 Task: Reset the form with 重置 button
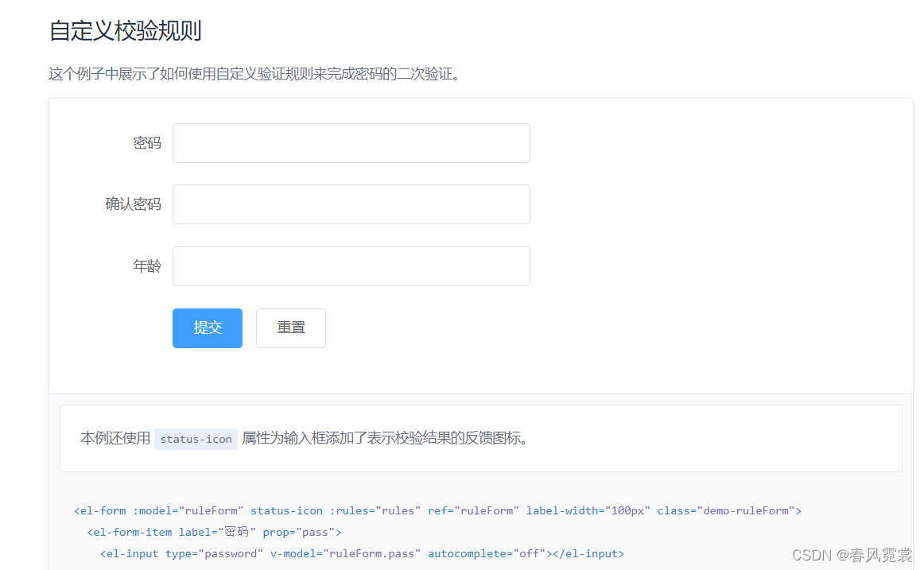(x=291, y=328)
